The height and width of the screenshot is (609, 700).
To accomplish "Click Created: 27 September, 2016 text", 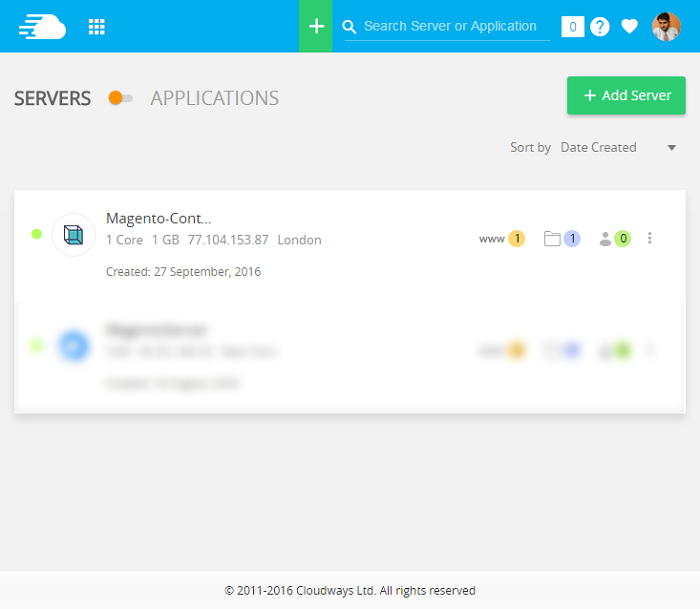I will pyautogui.click(x=183, y=272).
